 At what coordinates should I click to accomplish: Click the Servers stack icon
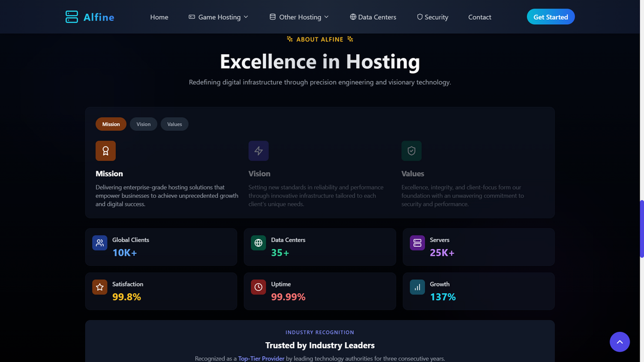pos(417,243)
